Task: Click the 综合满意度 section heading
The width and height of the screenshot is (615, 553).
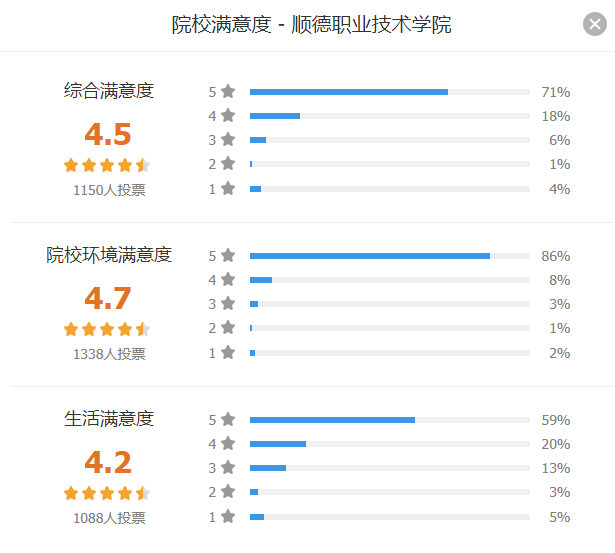Action: click(109, 91)
